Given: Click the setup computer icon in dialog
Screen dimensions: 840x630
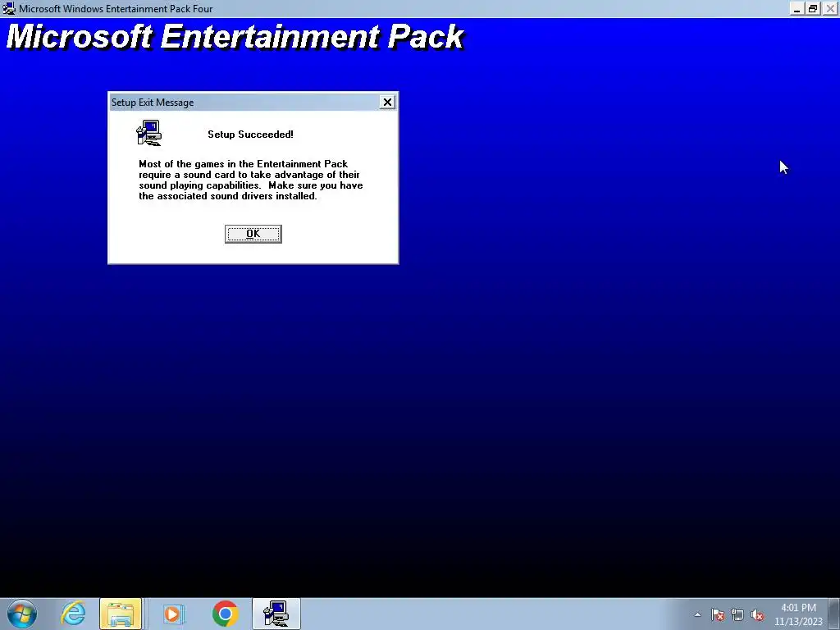Looking at the screenshot, I should click(x=149, y=133).
